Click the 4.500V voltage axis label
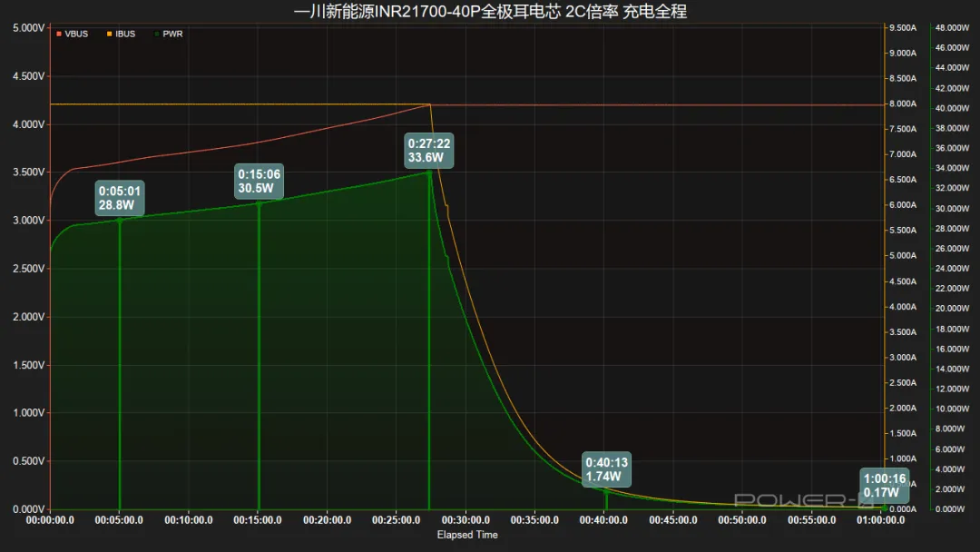Screen dimensions: 980x552 29,76
